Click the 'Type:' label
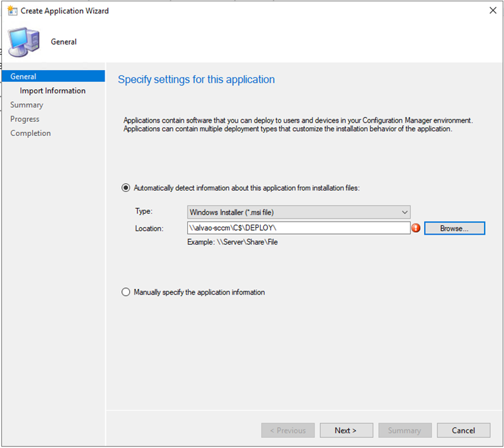Screen dimensions: 504x448 (x=144, y=211)
